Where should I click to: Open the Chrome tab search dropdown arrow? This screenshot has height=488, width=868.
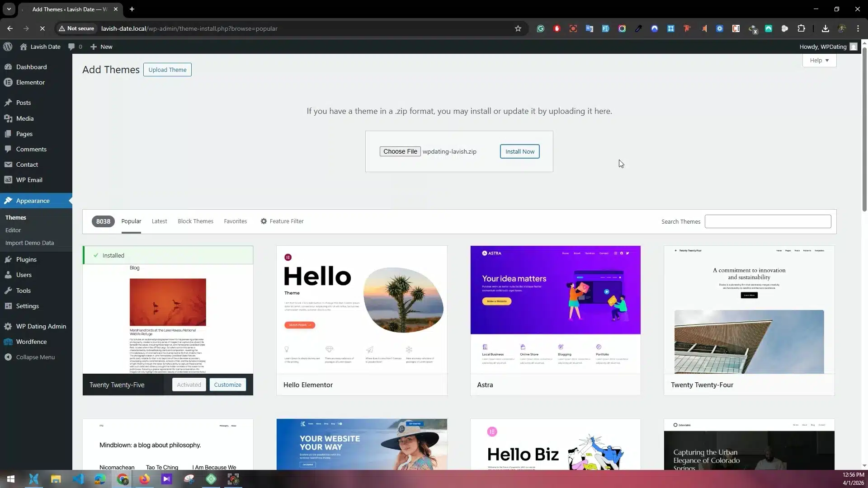coord(9,9)
